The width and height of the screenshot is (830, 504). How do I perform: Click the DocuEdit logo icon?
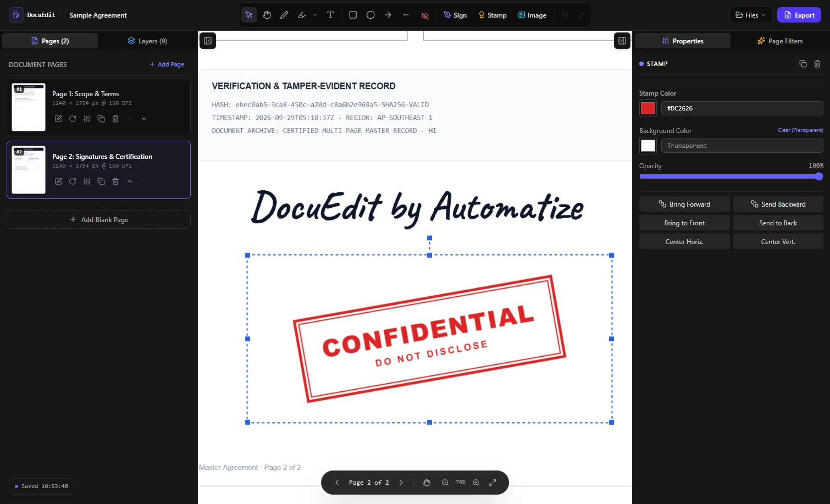coord(16,15)
